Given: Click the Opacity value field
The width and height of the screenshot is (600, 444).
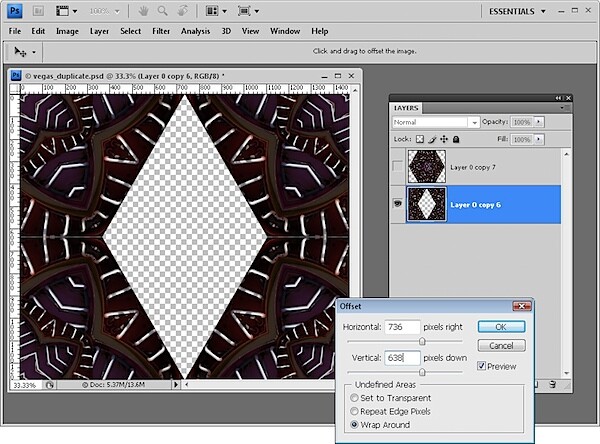Looking at the screenshot, I should 522,122.
